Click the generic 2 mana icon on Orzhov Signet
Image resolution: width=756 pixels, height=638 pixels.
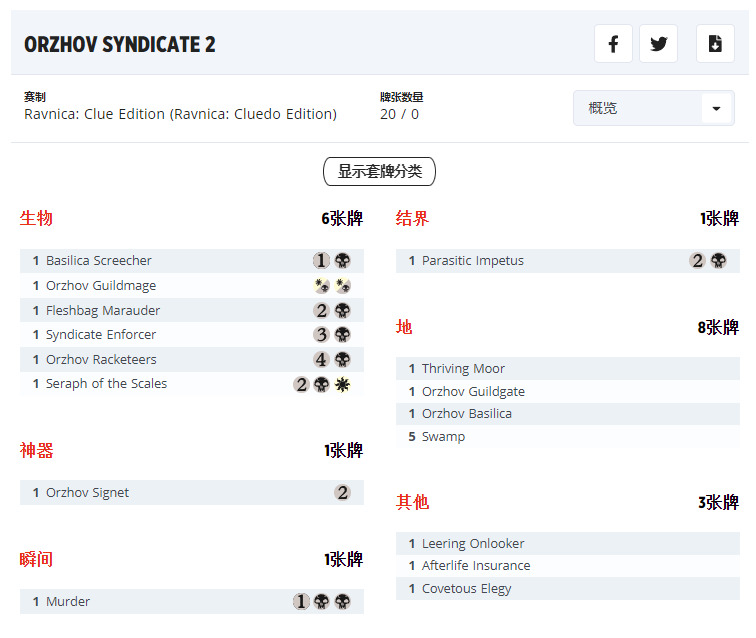(x=343, y=493)
